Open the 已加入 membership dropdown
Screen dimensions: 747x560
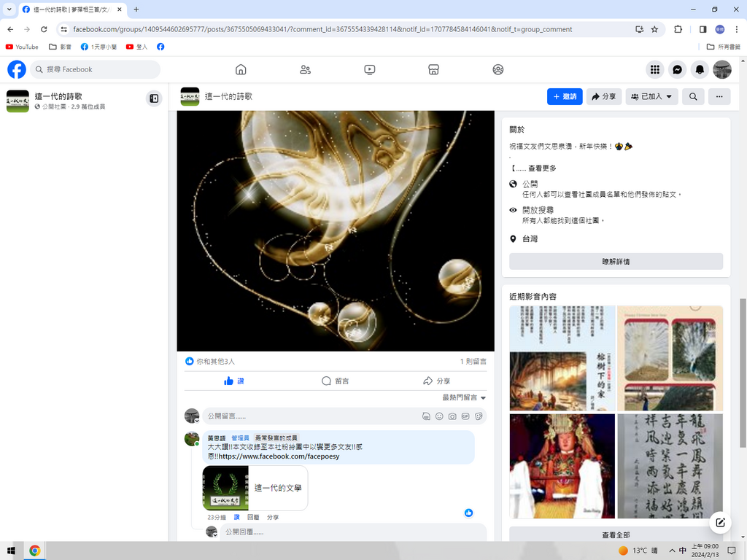click(x=652, y=96)
